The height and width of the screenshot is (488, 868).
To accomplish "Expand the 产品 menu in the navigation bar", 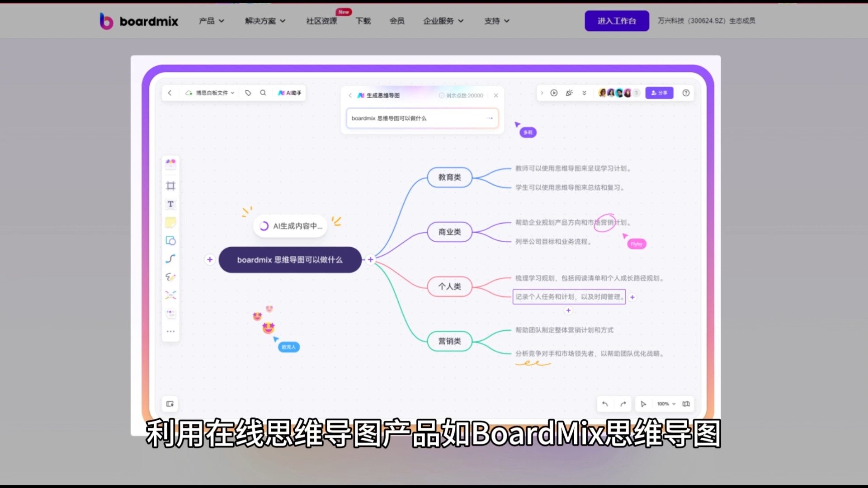I will [211, 21].
